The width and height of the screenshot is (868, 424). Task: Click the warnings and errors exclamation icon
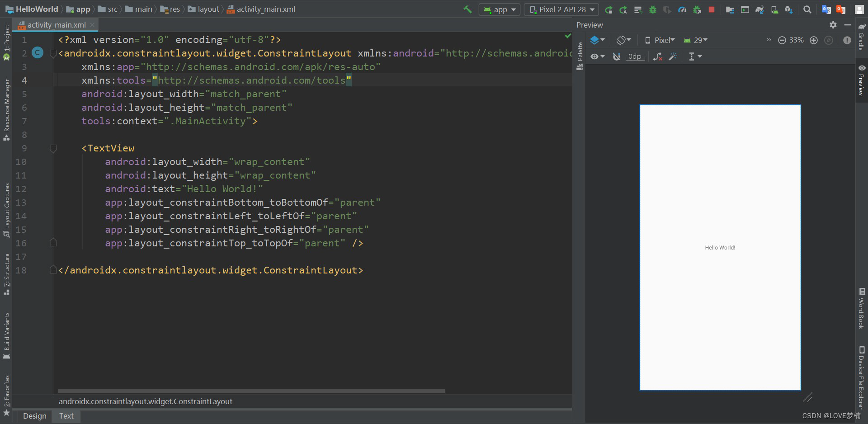click(847, 40)
